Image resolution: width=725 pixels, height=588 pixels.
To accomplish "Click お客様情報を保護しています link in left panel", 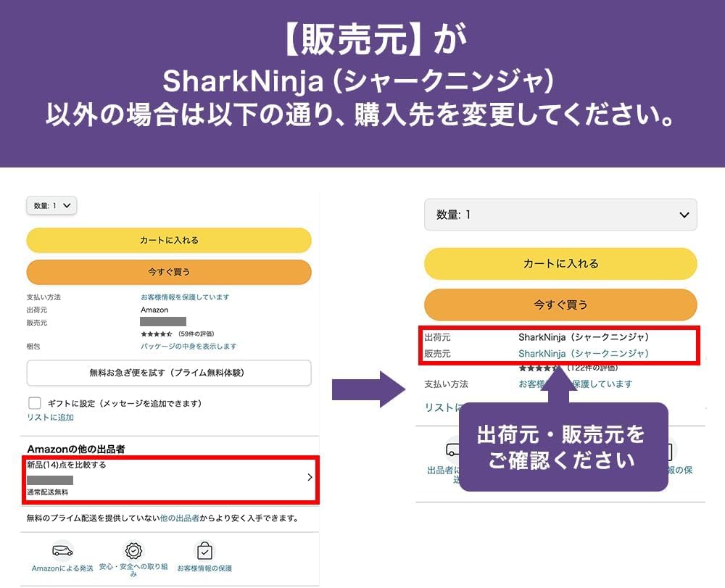I will click(x=185, y=297).
